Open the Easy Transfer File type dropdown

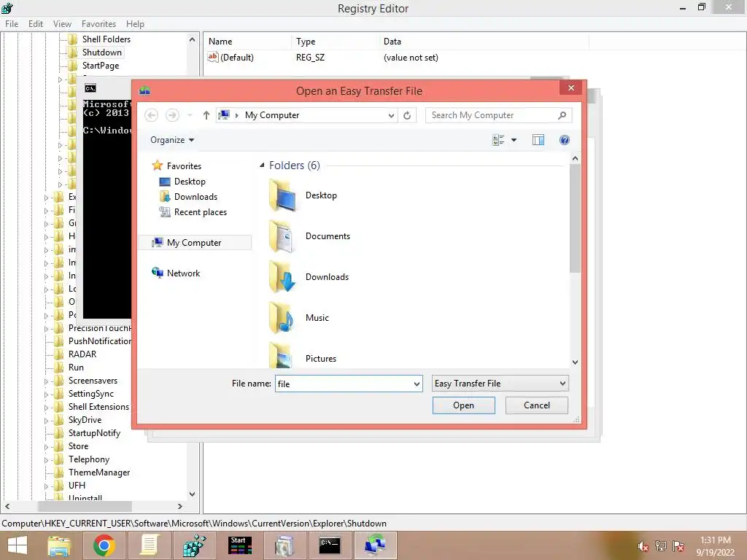click(x=500, y=384)
